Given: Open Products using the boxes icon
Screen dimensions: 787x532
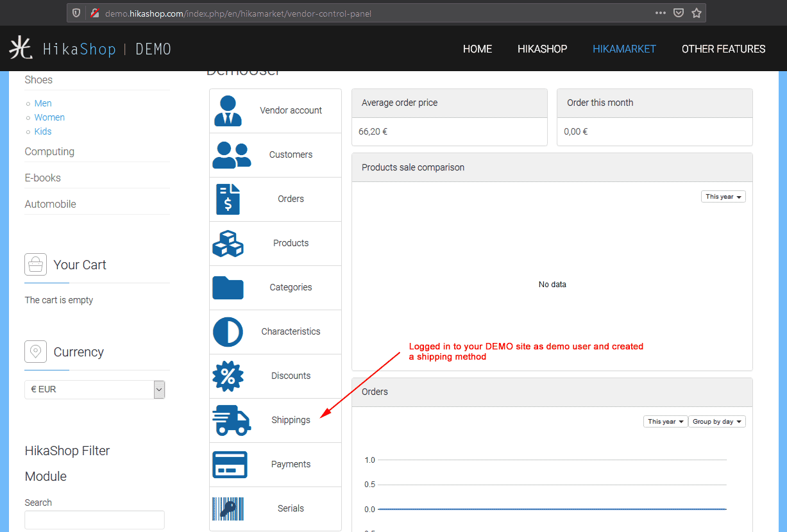Looking at the screenshot, I should point(228,244).
